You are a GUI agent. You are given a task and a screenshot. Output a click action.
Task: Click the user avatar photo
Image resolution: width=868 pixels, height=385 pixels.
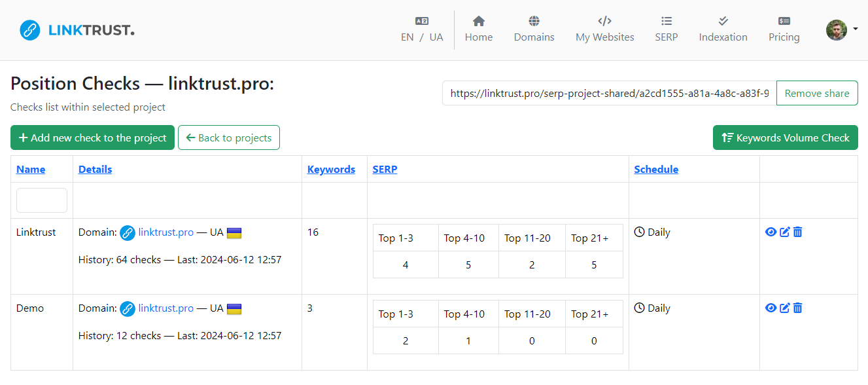[x=837, y=29]
